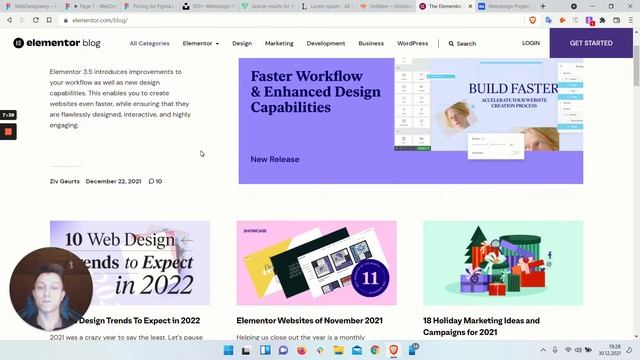Reload the page with refresh icon
640x360 pixels.
[x=36, y=20]
